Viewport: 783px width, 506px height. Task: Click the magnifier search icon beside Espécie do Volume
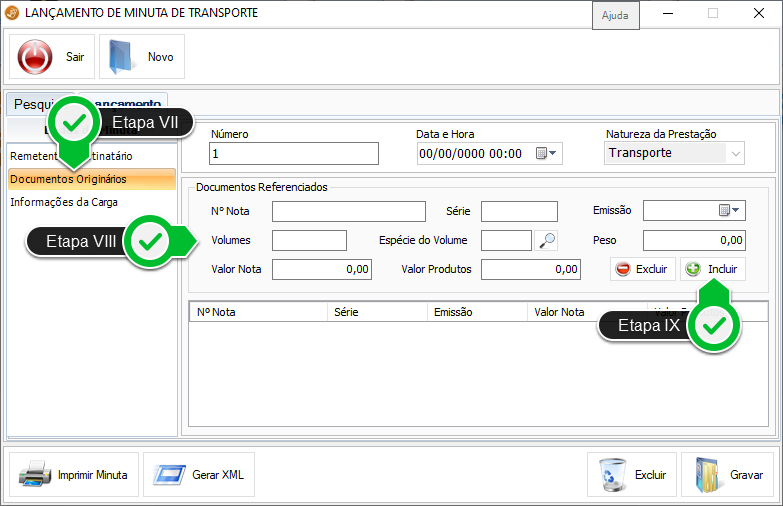pos(547,240)
